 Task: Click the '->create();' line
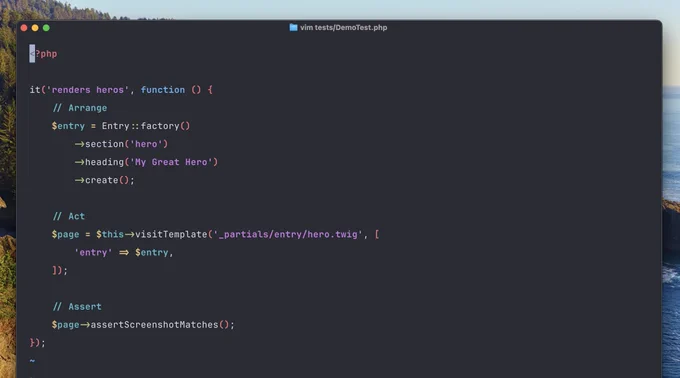coord(105,180)
